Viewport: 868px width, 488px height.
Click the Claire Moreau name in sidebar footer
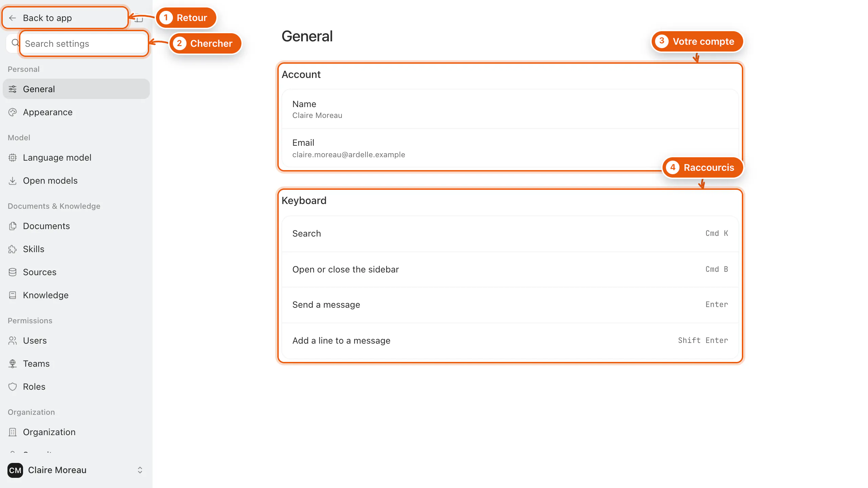[x=57, y=470]
